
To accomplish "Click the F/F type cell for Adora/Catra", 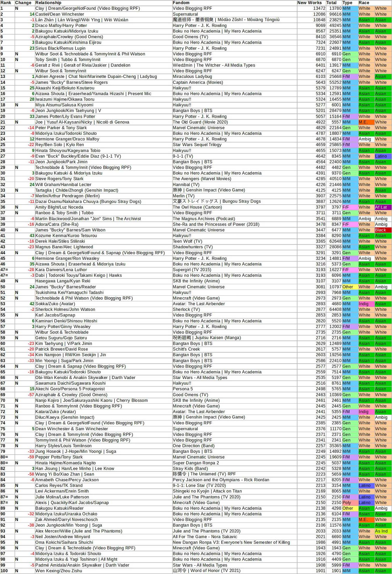I will coord(350,224).
